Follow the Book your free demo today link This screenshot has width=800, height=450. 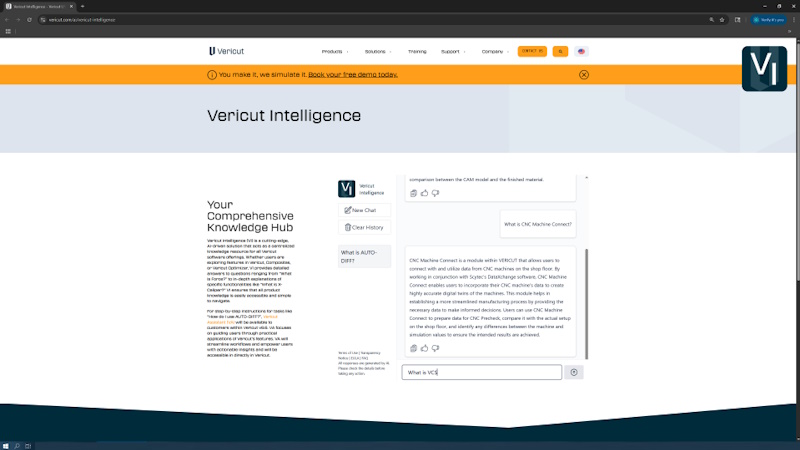coord(353,74)
